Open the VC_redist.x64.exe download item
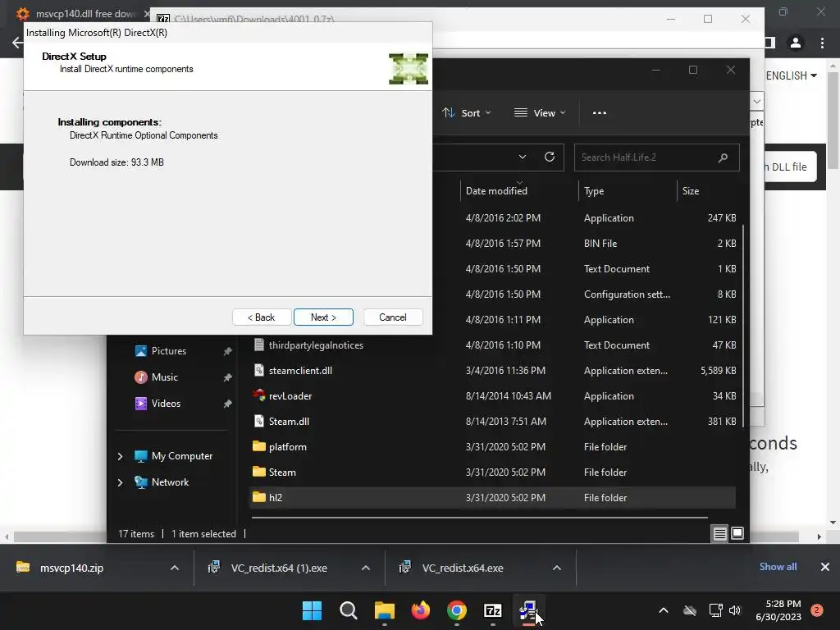 click(x=463, y=568)
